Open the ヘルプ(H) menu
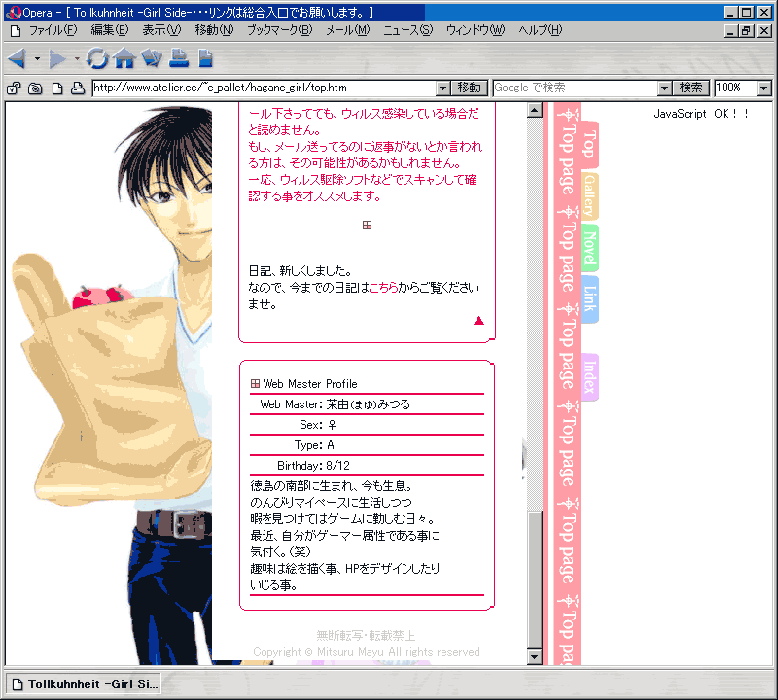Screen dimensions: 778x700 click(541, 30)
